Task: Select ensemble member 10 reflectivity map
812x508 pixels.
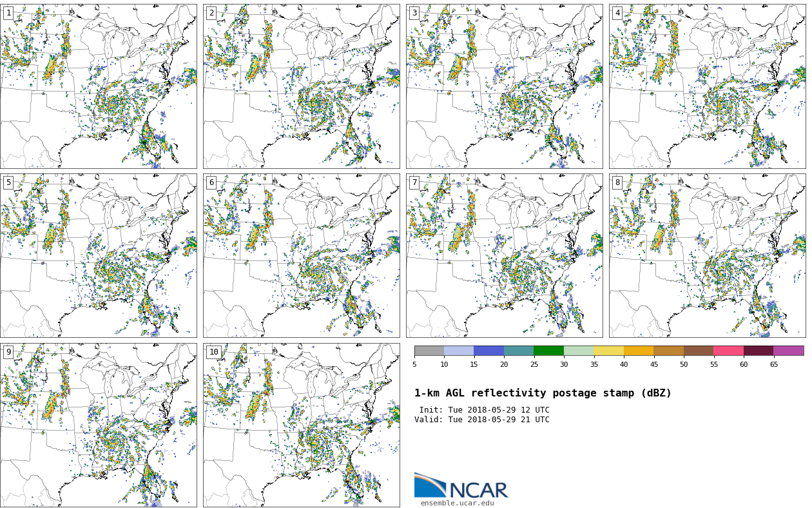Action: (x=302, y=425)
